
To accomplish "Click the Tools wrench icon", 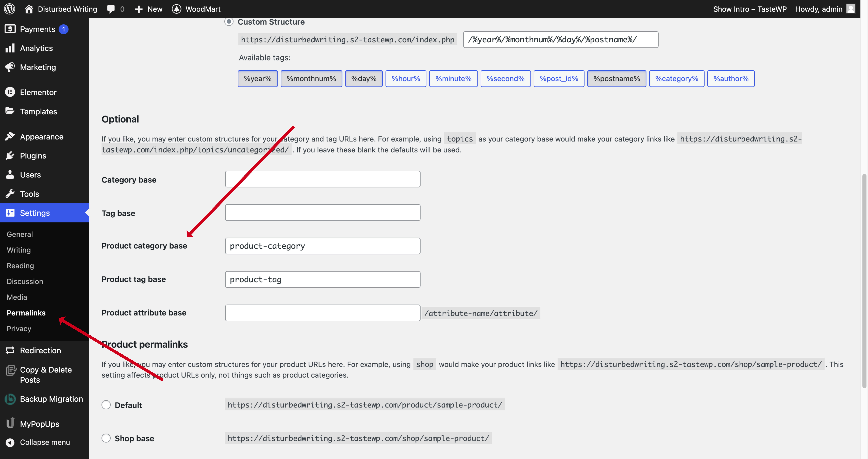I will click(10, 194).
